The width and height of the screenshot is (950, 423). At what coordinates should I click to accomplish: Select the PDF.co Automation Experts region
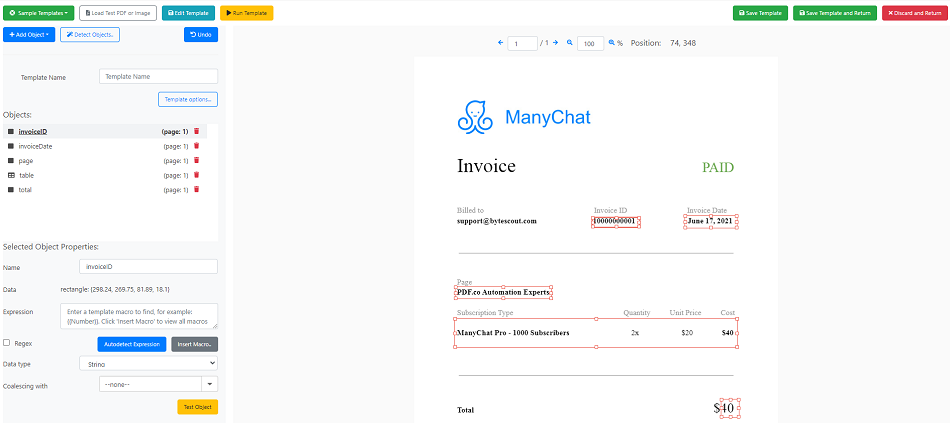(503, 293)
